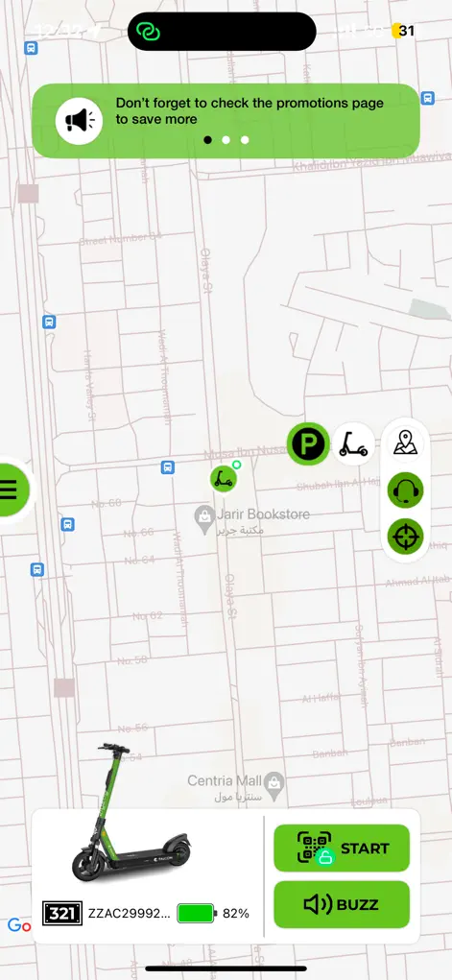The image size is (452, 980).
Task: Tap the green link icon in status pill
Action: pyautogui.click(x=149, y=32)
